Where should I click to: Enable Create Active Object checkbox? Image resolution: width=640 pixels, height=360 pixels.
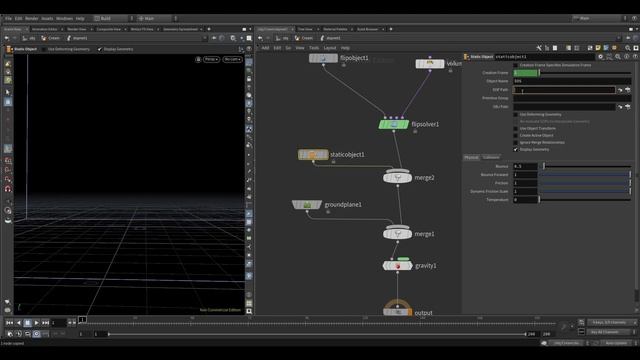[x=516, y=136]
